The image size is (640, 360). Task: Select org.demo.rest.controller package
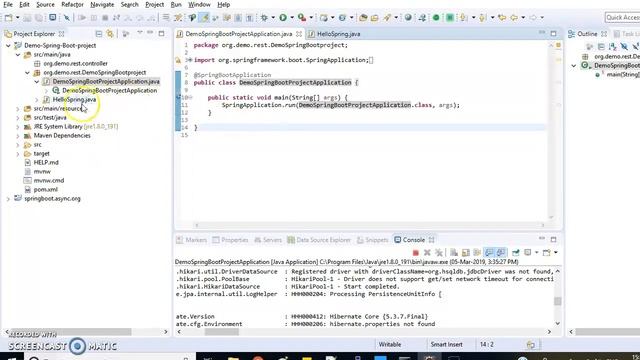[x=76, y=64]
